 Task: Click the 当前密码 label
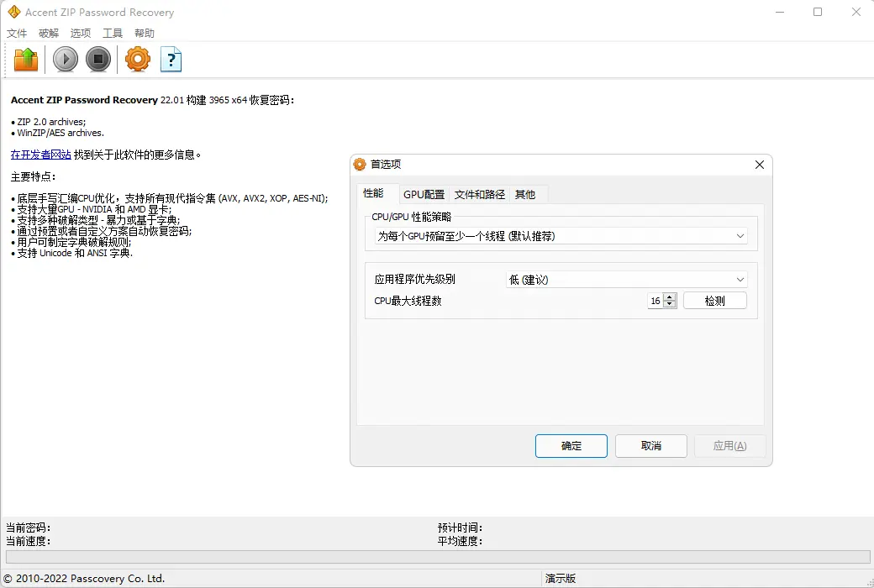click(x=29, y=528)
